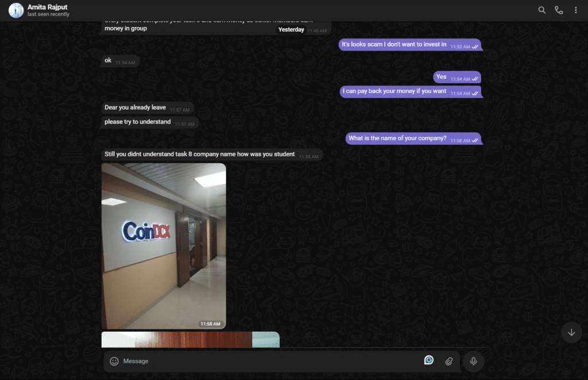Select the "Yes" sent message
The height and width of the screenshot is (380, 588).
(x=457, y=77)
